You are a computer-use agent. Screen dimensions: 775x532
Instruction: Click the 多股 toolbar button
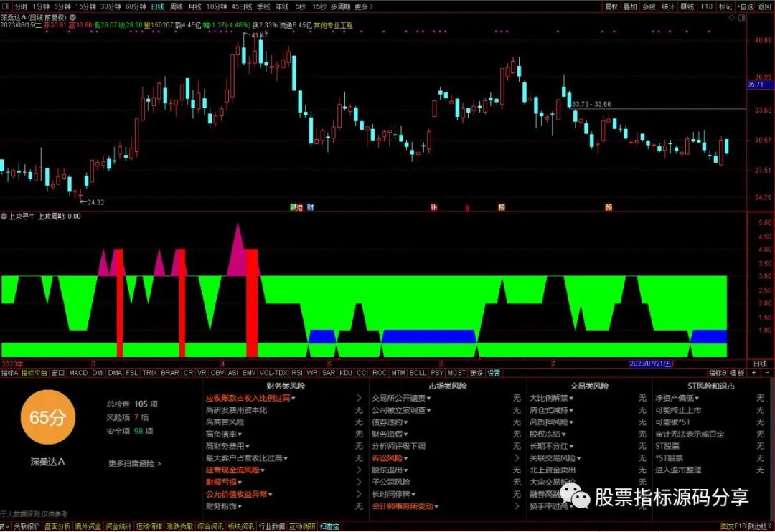point(649,6)
